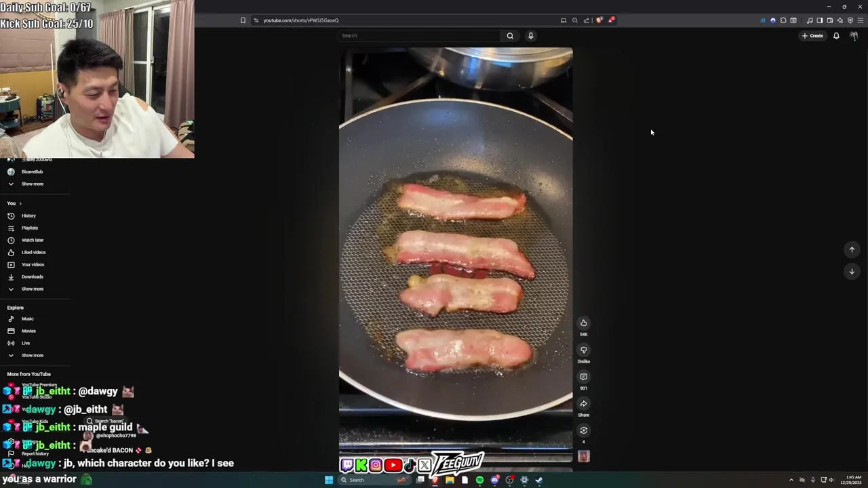Click the Windows taskbar Search box

[x=375, y=480]
